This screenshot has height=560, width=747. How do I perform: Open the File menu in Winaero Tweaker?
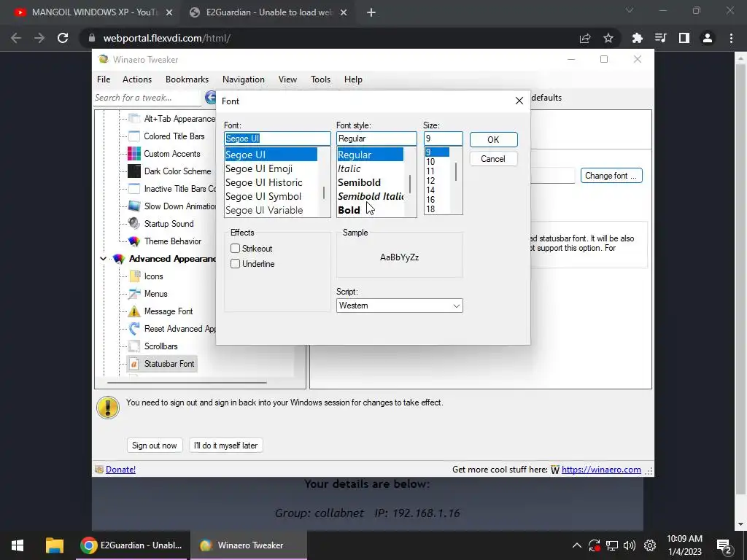pyautogui.click(x=104, y=79)
